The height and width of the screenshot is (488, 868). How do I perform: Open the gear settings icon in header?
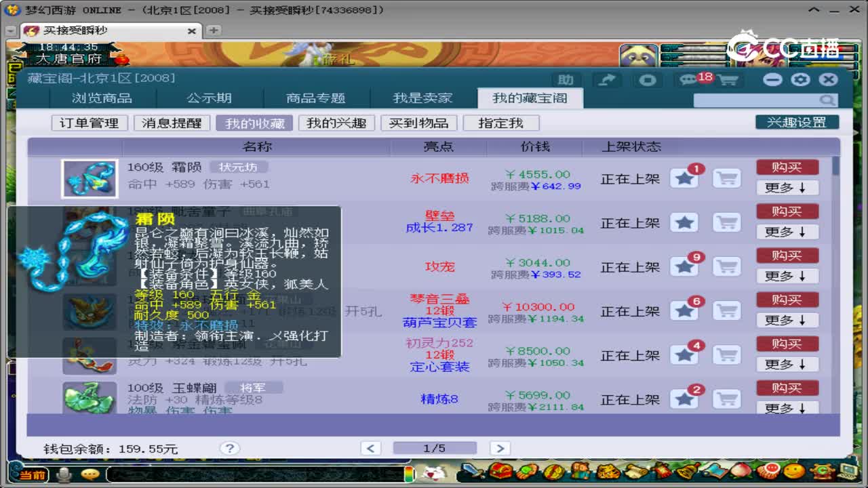click(x=800, y=79)
